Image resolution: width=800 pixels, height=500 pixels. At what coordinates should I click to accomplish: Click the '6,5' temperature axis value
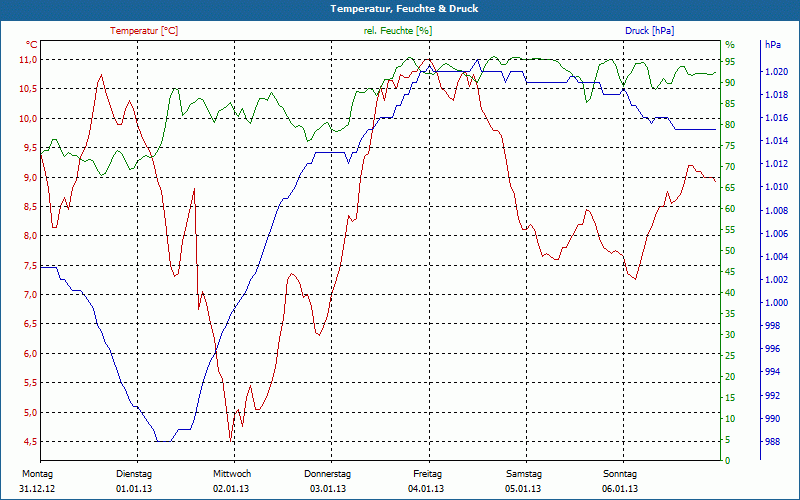[30, 324]
